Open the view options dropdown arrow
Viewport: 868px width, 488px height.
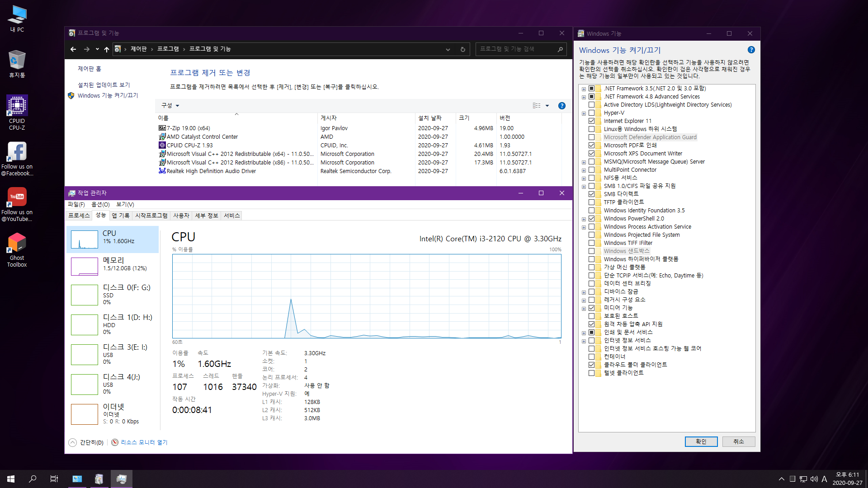coord(547,106)
